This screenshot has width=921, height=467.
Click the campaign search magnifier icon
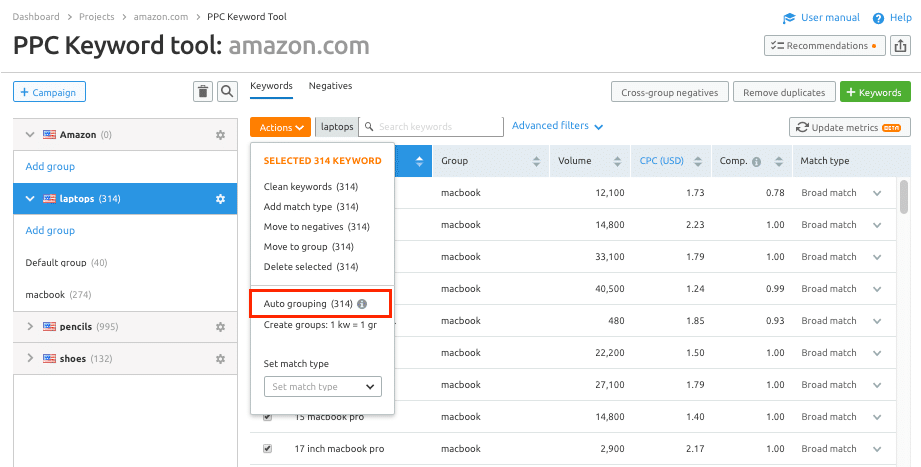(x=228, y=92)
